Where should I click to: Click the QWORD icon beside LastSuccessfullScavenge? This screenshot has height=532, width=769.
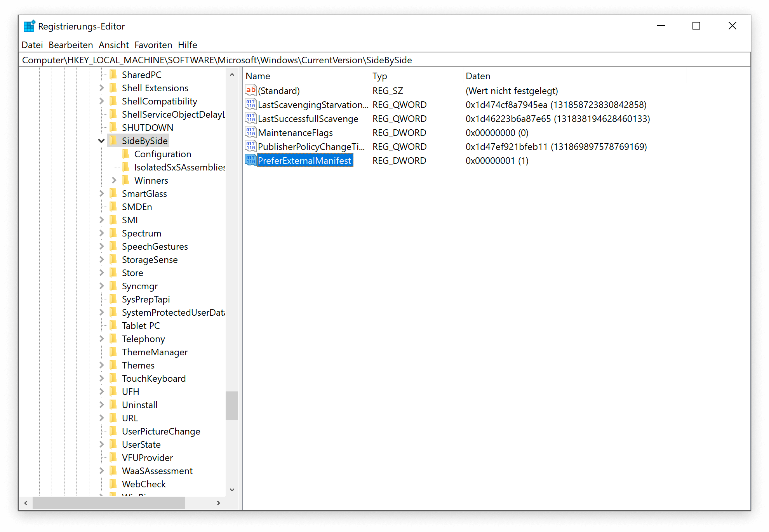click(x=250, y=119)
